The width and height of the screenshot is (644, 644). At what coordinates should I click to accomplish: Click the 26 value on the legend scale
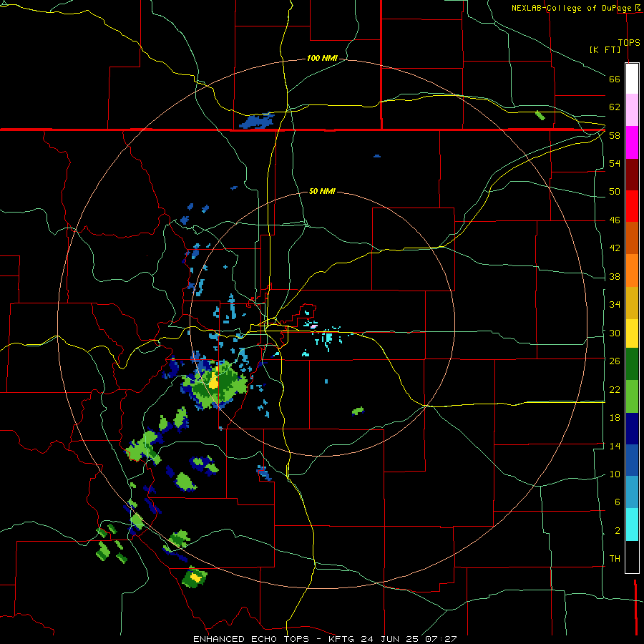coord(615,361)
